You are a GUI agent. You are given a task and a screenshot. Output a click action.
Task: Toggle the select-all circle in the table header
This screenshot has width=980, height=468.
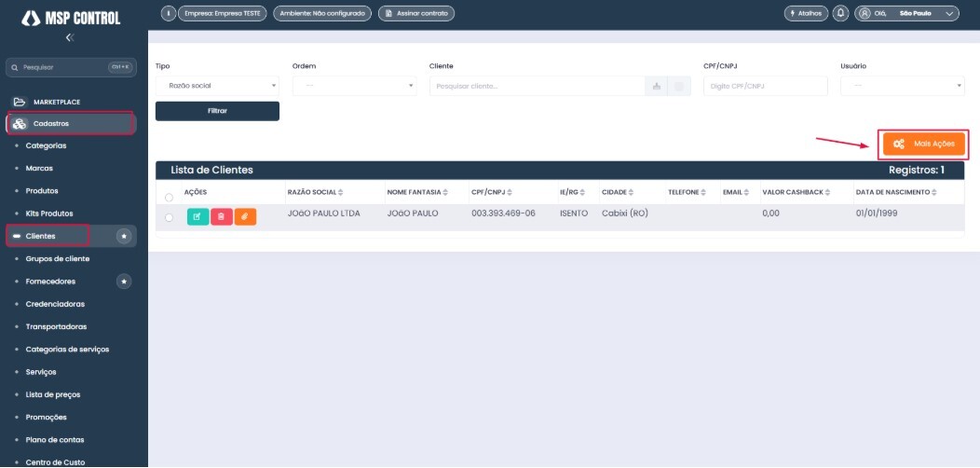point(169,198)
